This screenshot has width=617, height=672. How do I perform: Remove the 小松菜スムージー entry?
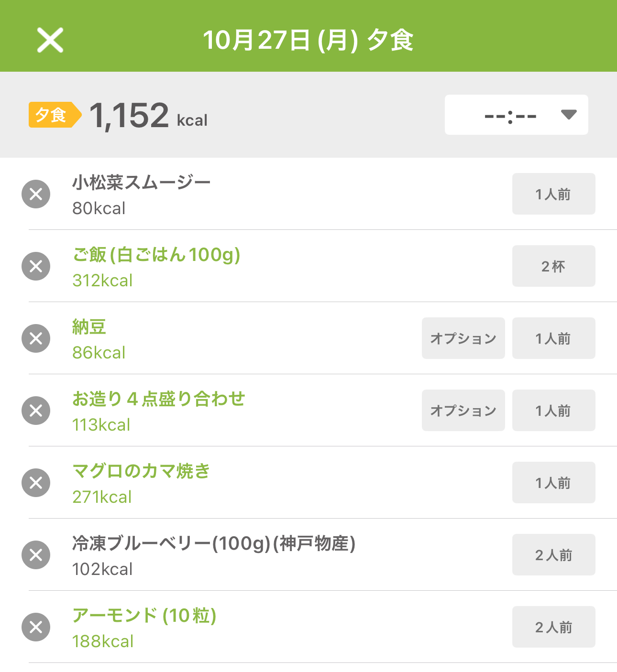[36, 194]
